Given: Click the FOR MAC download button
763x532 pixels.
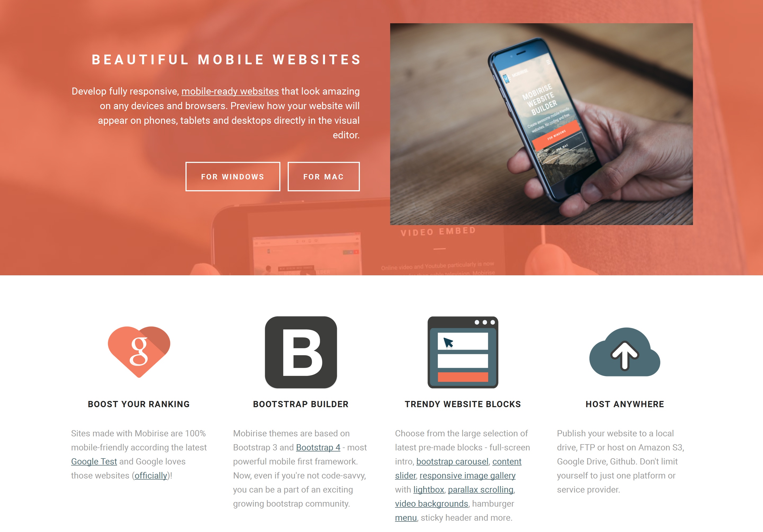Looking at the screenshot, I should [323, 176].
